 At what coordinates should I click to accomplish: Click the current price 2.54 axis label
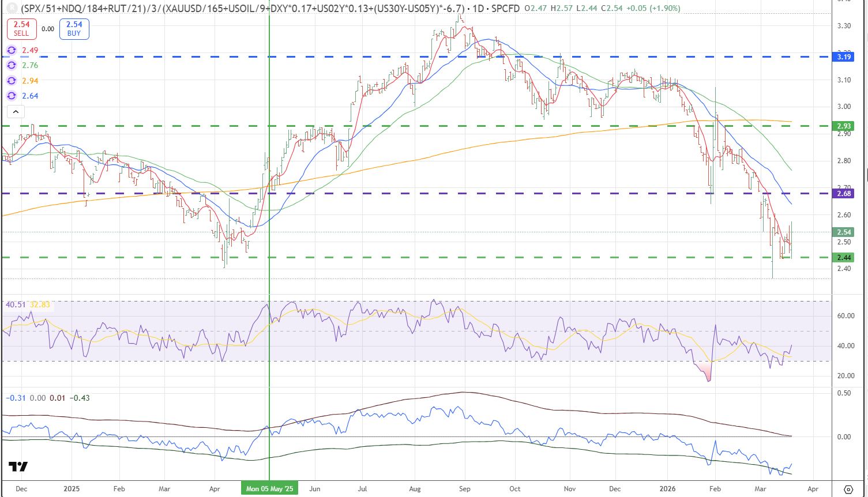(x=843, y=232)
